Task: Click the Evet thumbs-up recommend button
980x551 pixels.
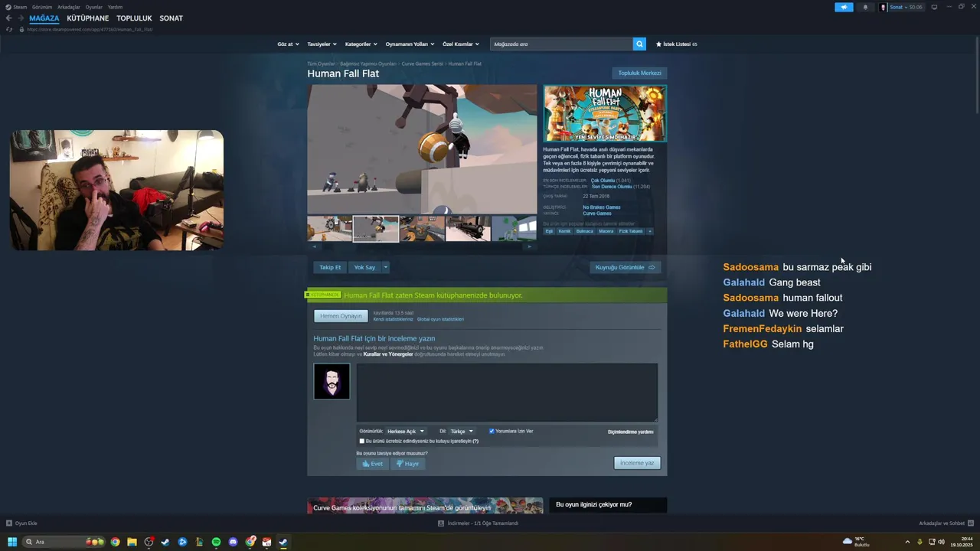Action: point(373,464)
